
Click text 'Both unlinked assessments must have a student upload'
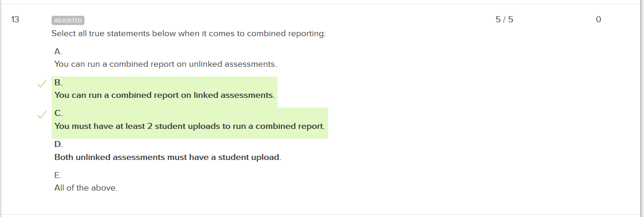tap(167, 157)
